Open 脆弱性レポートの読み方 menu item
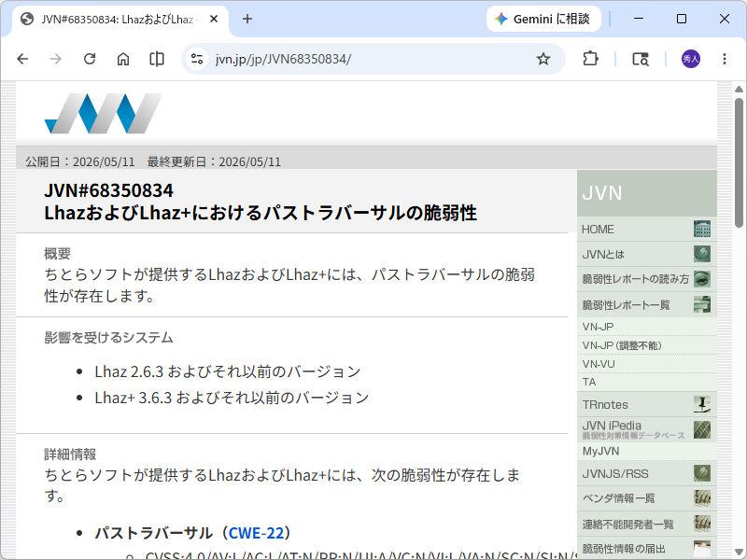747x560 pixels. tap(646, 279)
